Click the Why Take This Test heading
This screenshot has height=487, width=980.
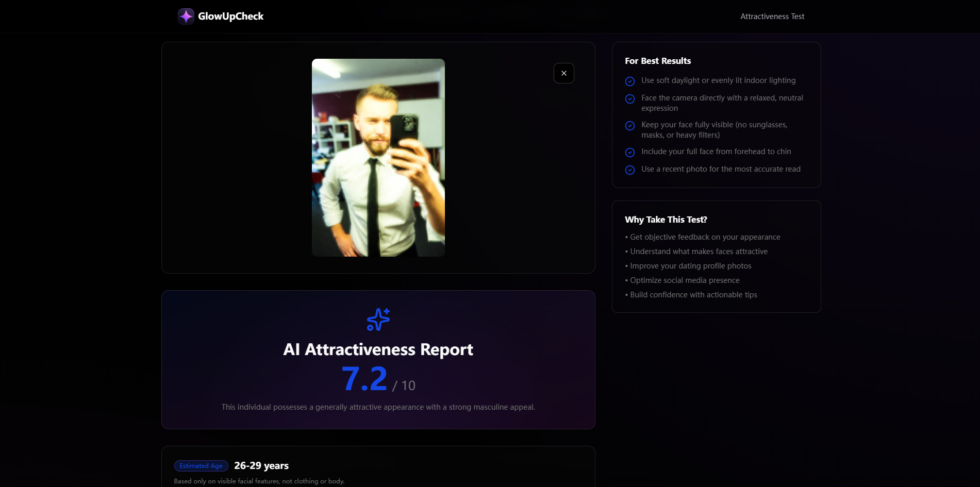coord(666,219)
